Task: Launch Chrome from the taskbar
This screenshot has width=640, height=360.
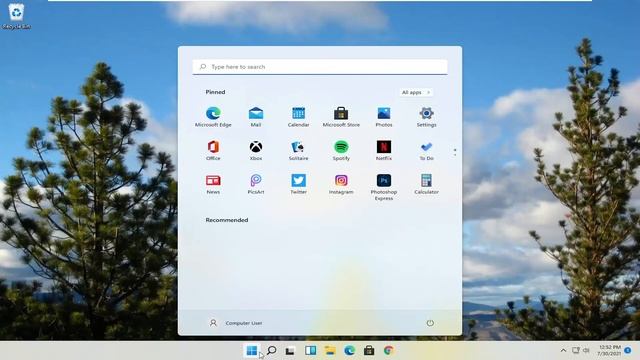Action: coord(389,350)
